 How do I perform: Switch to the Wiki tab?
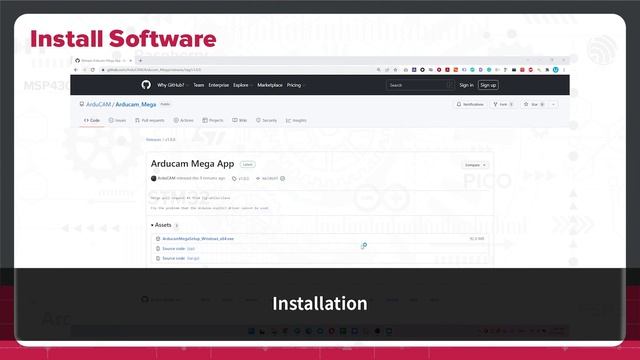(240, 120)
